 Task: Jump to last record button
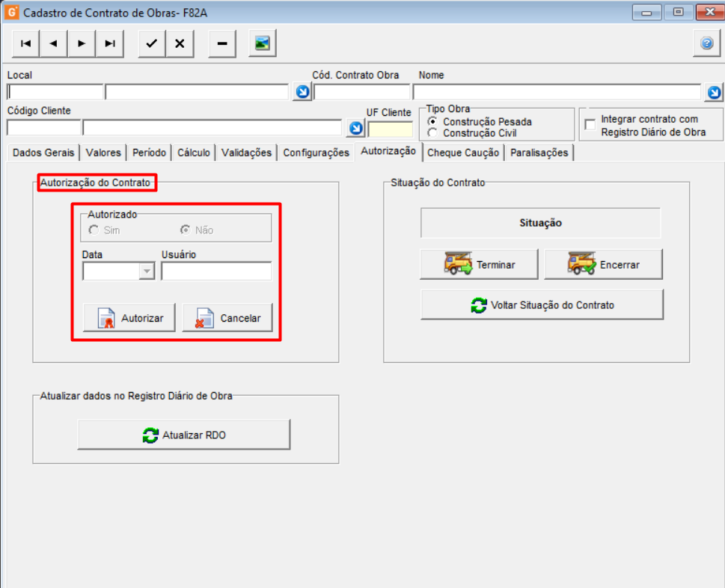[110, 43]
